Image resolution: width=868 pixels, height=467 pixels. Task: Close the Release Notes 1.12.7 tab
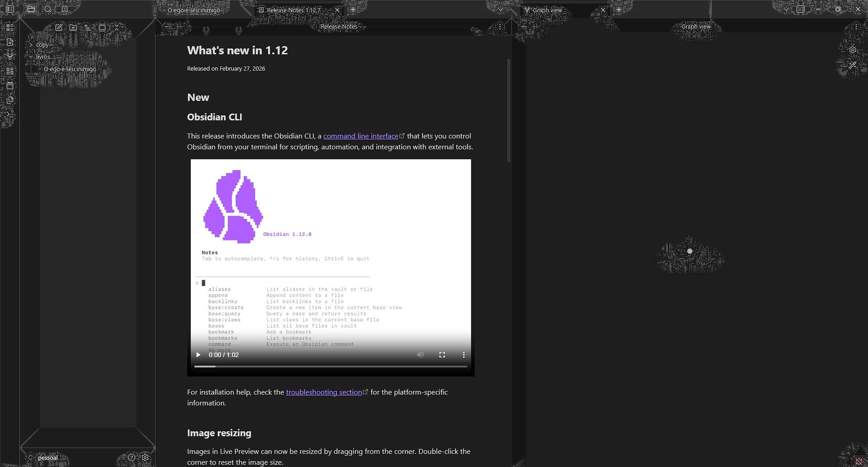337,10
